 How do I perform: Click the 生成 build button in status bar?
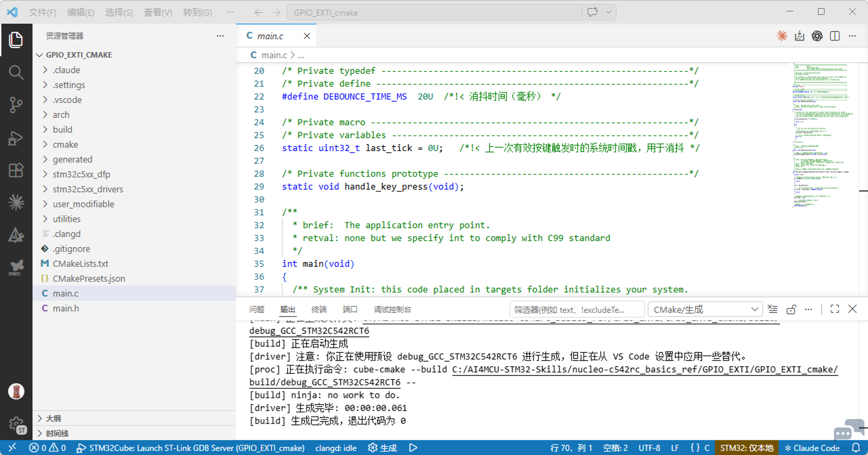pos(382,448)
